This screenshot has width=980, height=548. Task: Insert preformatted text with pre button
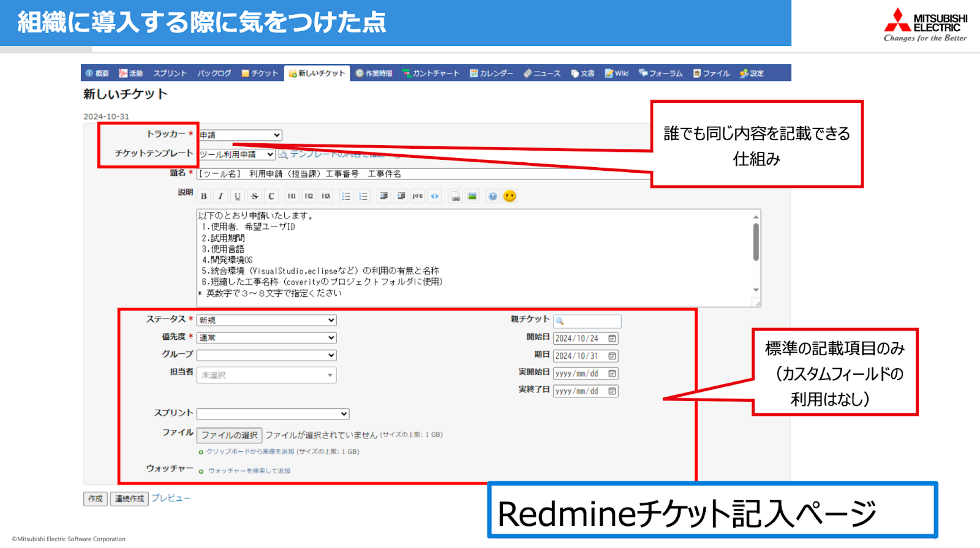pos(418,196)
